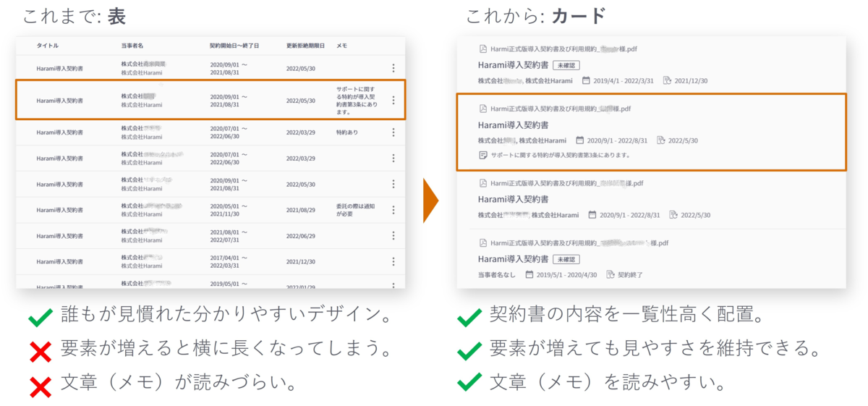Click the 契約終了 status text
868x406 pixels.
tap(631, 274)
